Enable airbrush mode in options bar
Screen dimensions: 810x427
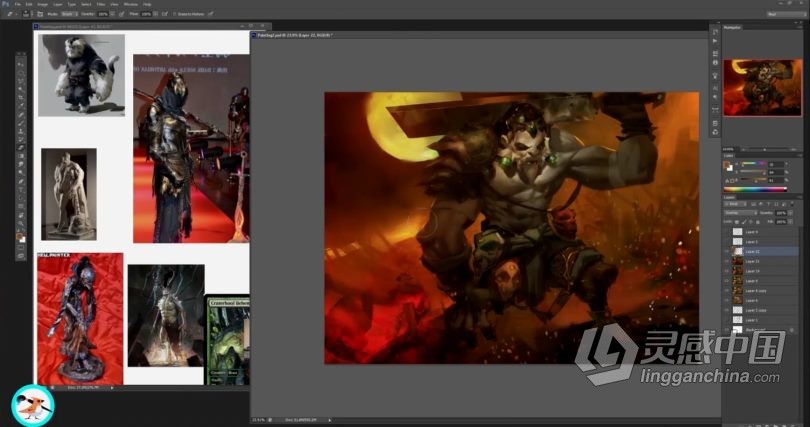point(164,14)
